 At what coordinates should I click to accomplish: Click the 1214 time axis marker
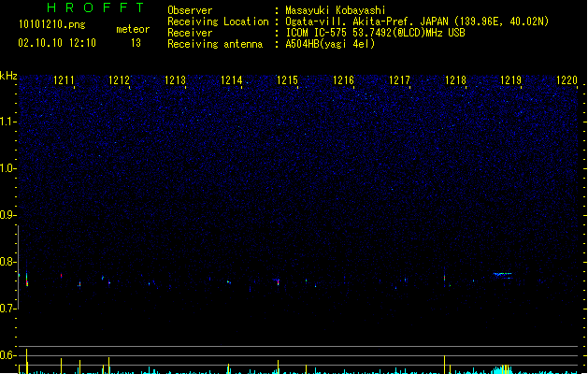[231, 80]
